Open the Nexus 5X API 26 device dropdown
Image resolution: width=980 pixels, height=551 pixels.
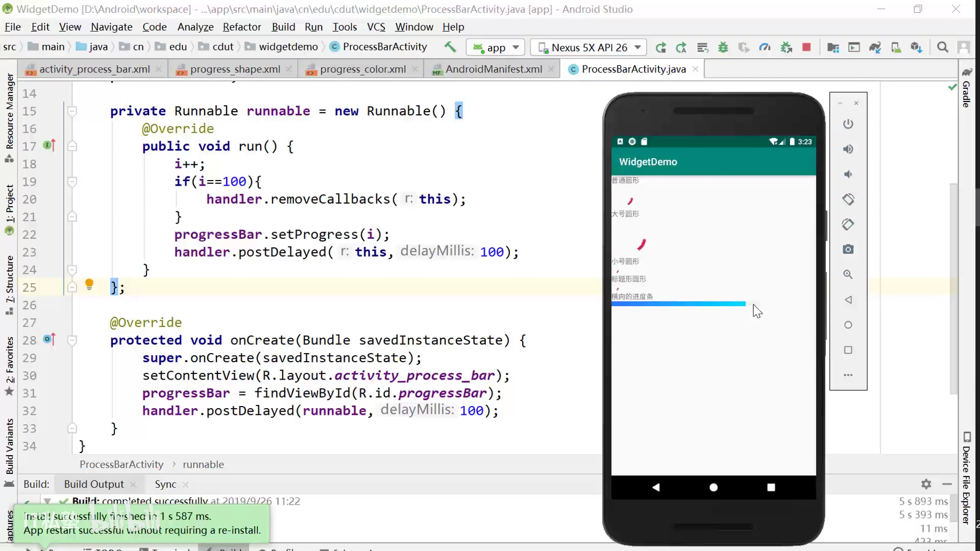(x=589, y=47)
